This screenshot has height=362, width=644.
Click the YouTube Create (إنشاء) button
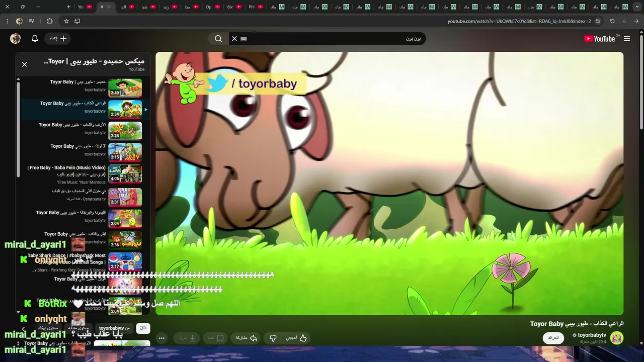57,39
